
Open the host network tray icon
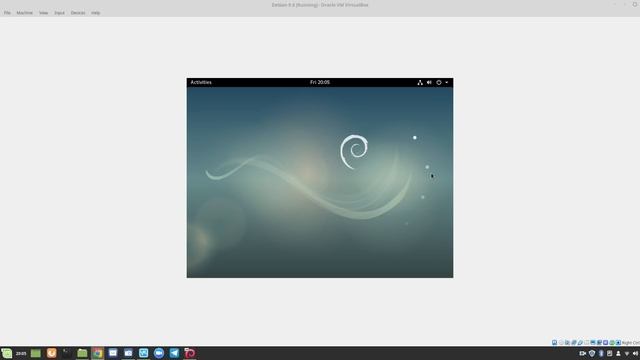(x=627, y=354)
